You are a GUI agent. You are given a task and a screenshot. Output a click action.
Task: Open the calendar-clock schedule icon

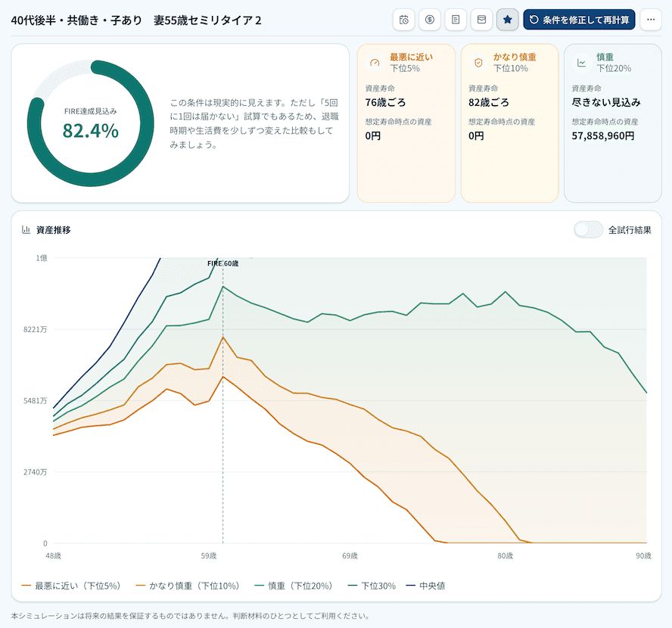tap(403, 20)
